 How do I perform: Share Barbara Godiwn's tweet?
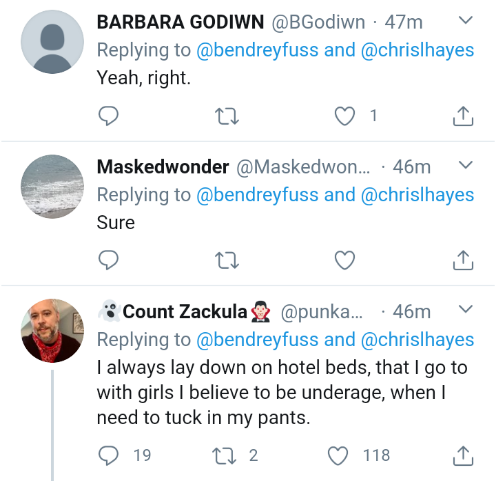pyautogui.click(x=463, y=116)
